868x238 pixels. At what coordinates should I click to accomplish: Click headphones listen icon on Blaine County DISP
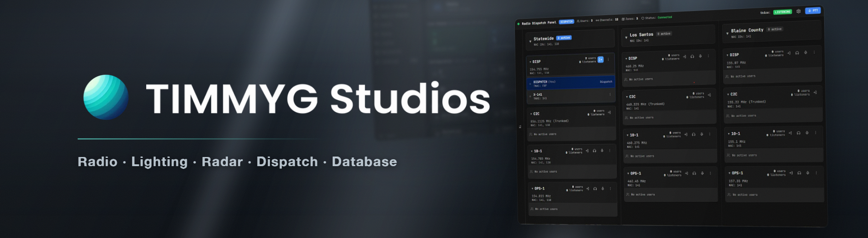coord(797,53)
